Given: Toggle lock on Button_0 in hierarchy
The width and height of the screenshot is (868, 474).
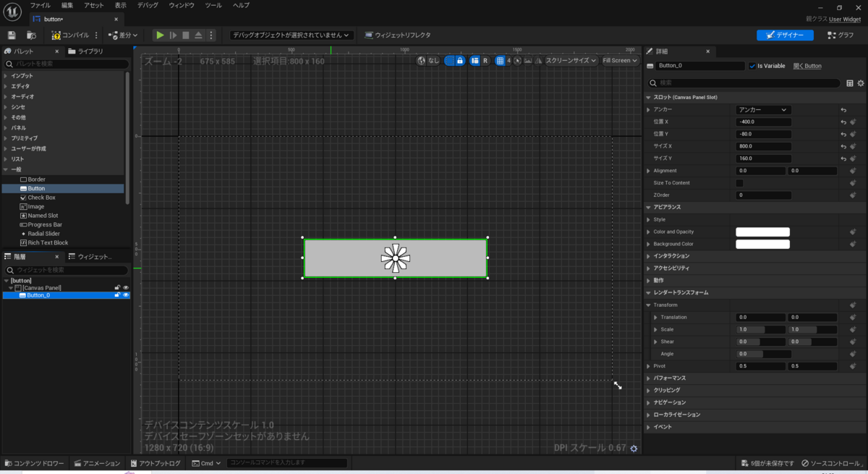Looking at the screenshot, I should coord(117,295).
